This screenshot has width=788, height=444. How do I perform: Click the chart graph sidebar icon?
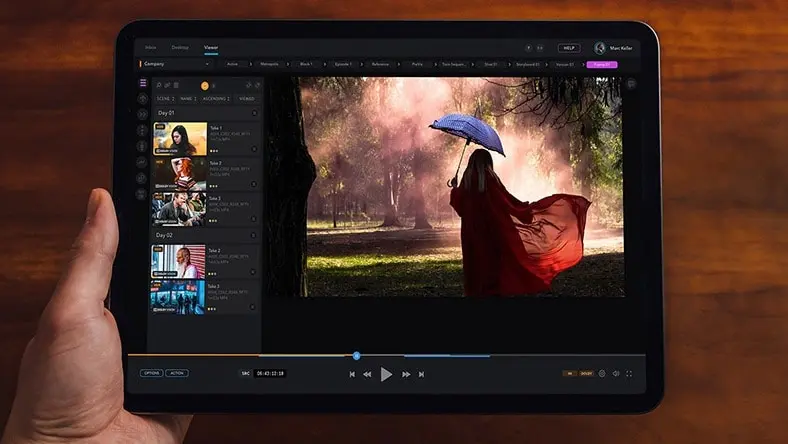coord(142,162)
